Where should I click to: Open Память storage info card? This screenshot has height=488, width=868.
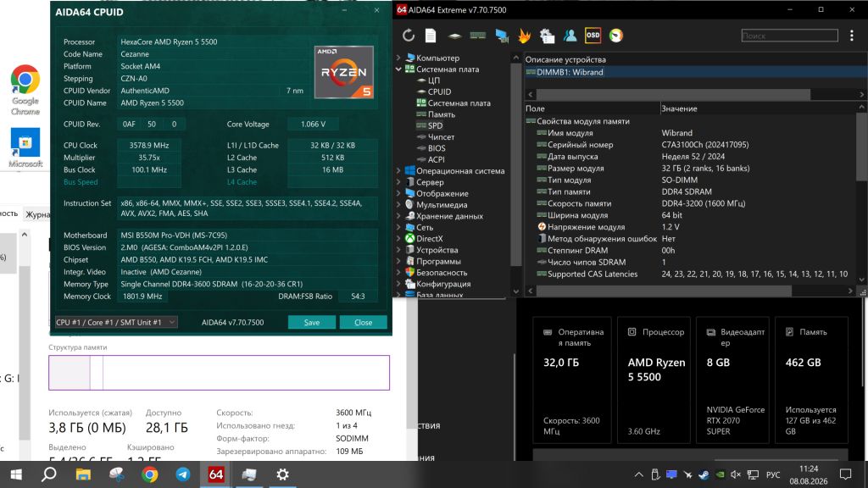[811, 380]
